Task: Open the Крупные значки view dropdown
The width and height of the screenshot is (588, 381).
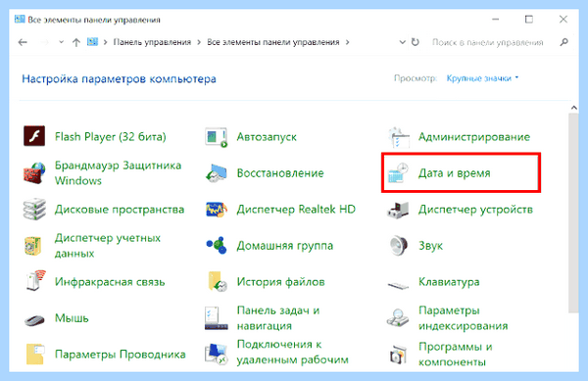Action: [x=482, y=78]
